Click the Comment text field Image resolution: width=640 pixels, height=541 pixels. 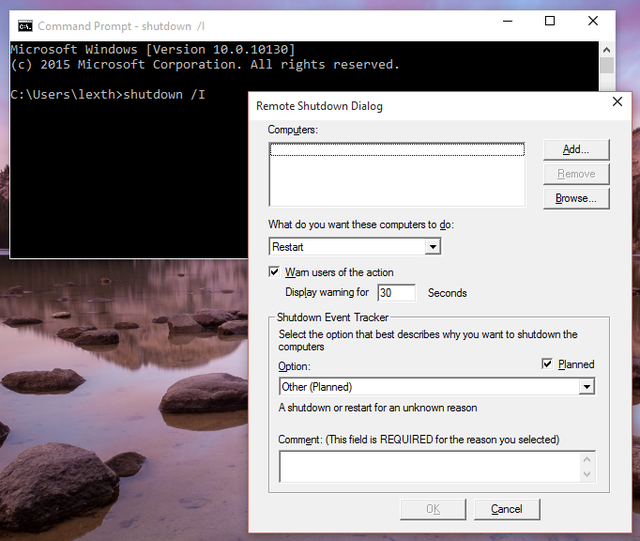click(x=429, y=467)
